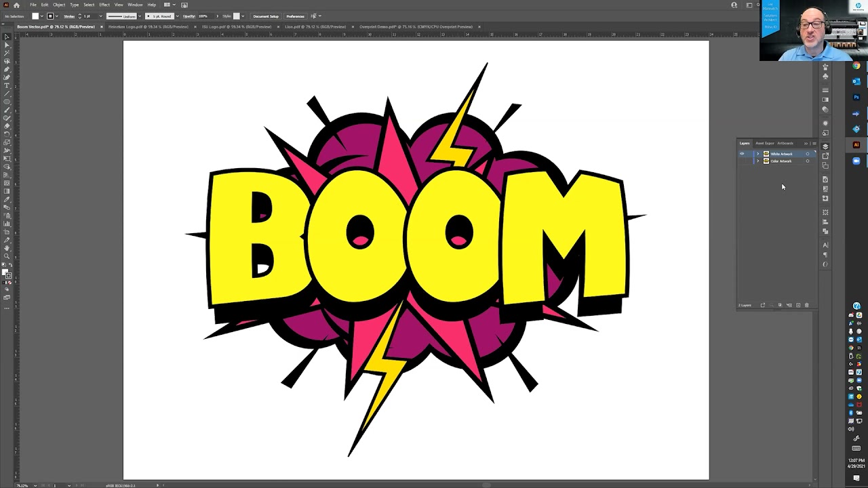The width and height of the screenshot is (868, 488).
Task: Switch to Overprint Demo.pdf document tab
Action: [x=416, y=26]
